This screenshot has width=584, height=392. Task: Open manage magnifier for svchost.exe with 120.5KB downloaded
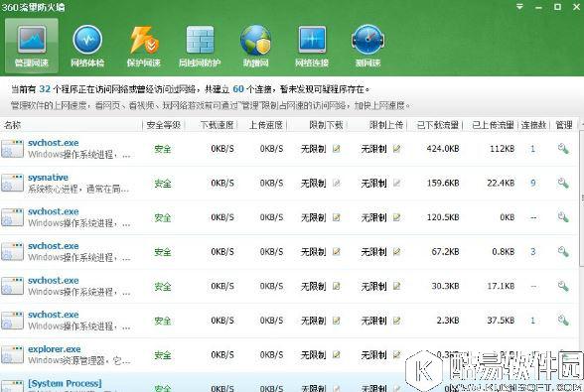(x=563, y=217)
